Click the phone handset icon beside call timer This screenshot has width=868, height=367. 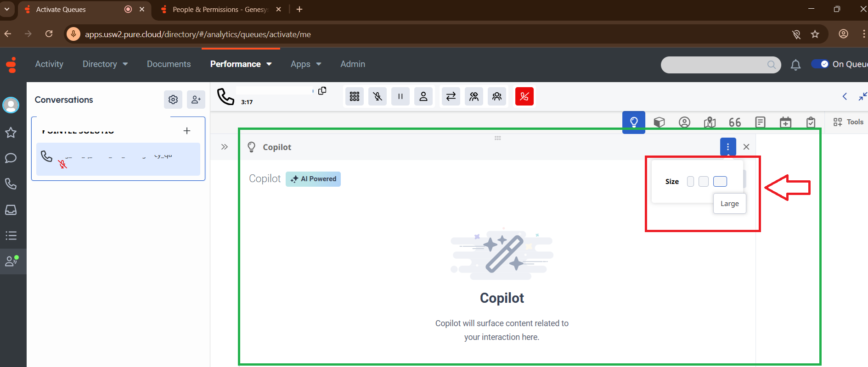[225, 96]
